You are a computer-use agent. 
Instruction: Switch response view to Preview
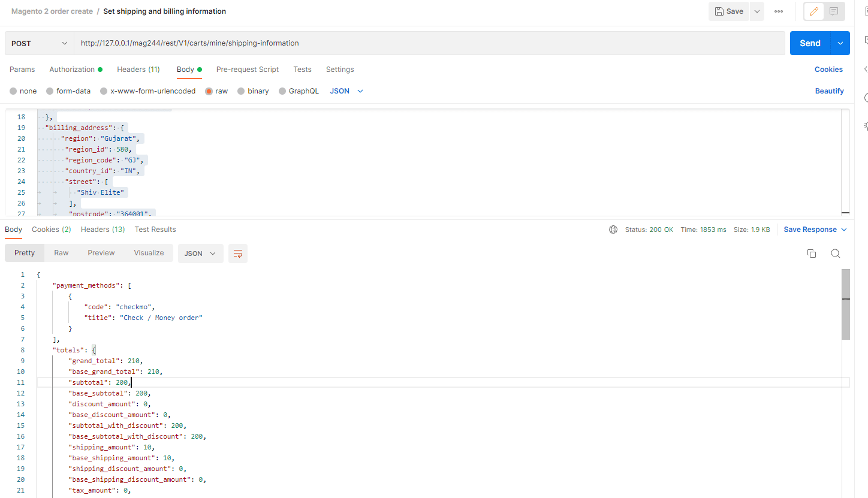pyautogui.click(x=101, y=253)
